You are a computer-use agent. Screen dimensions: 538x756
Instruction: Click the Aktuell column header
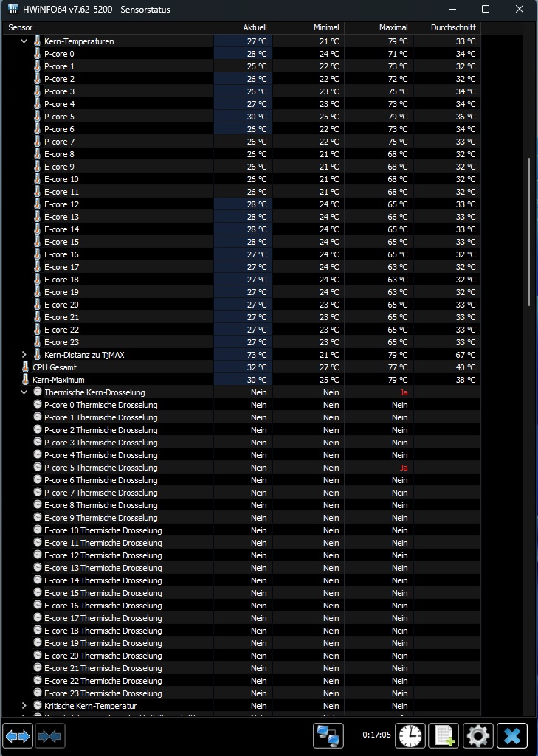click(243, 27)
